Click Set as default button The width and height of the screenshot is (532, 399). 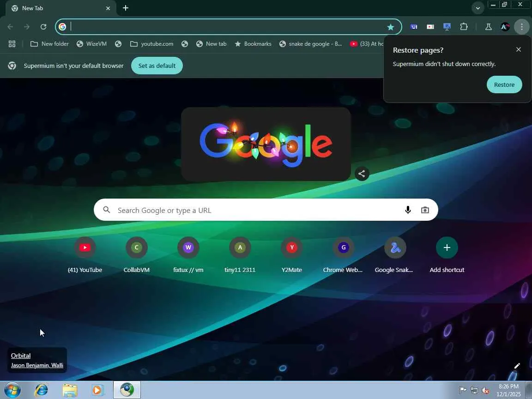pyautogui.click(x=157, y=66)
